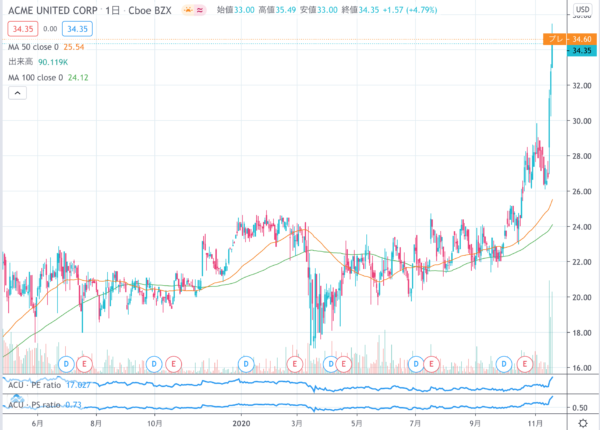Click the 0.50 PS ratio scale label
The image size is (600, 430).
582,408
